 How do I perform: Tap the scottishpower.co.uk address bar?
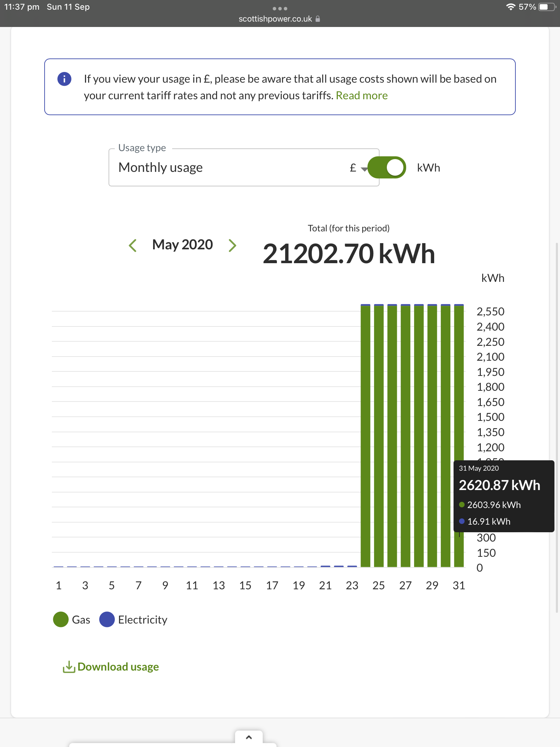click(x=276, y=19)
